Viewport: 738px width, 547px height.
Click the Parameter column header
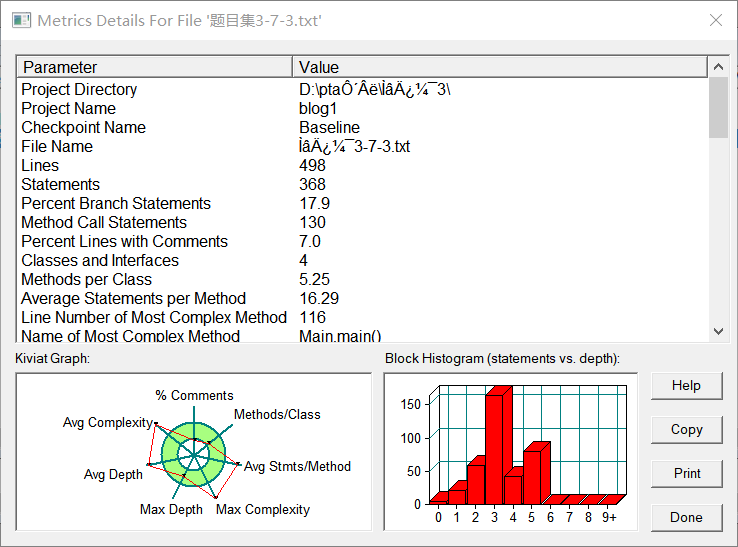[154, 67]
